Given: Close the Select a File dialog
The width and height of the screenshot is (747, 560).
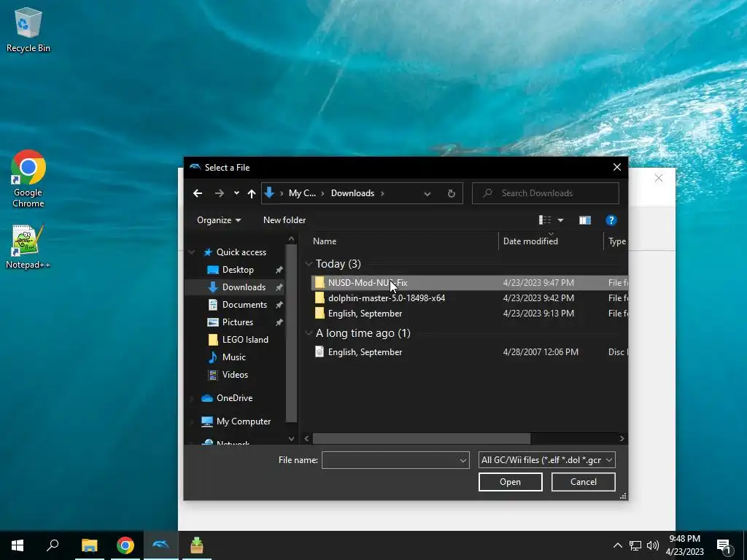Looking at the screenshot, I should point(617,167).
